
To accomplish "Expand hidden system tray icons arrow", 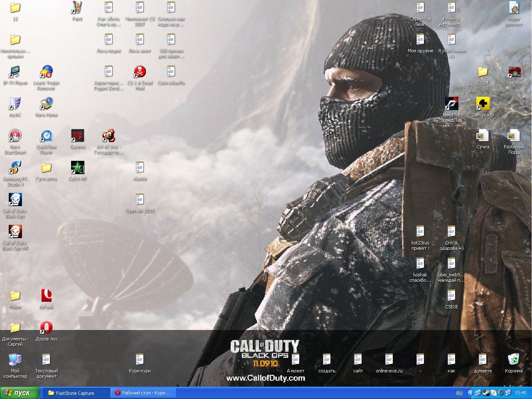I will tap(470, 393).
